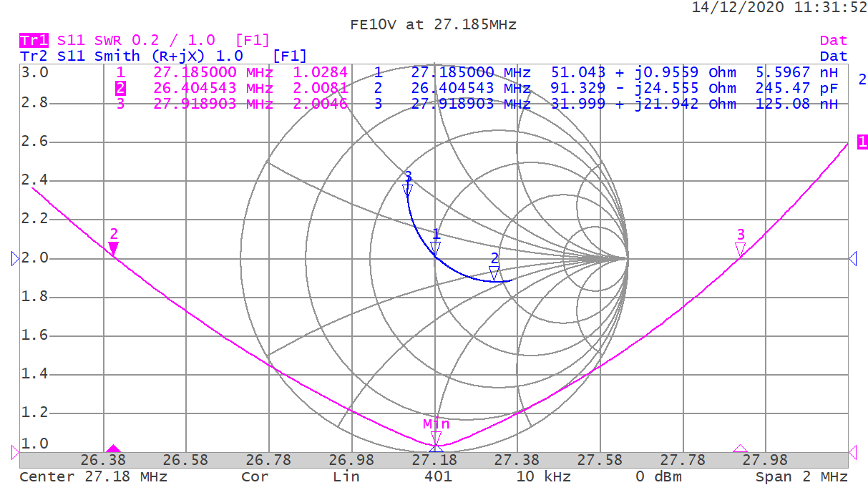Screen dimensions: 868x485
Task: Click right magenta reference position triangle
Action: click(x=852, y=451)
